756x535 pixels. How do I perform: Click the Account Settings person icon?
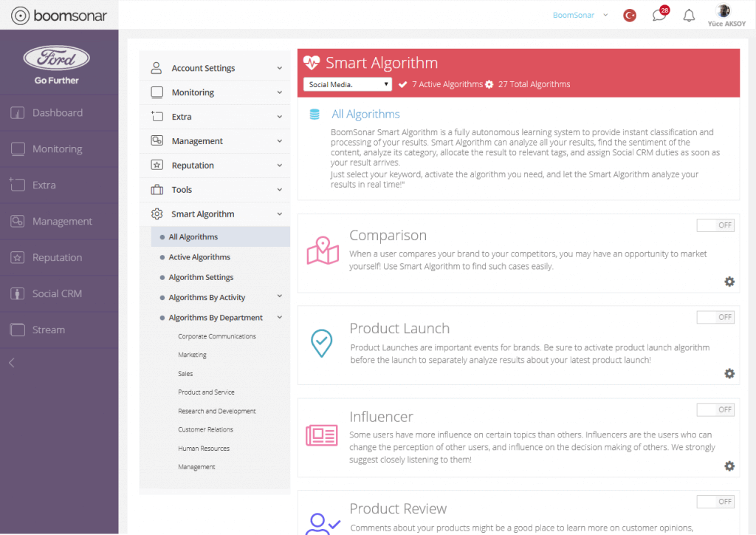[157, 68]
